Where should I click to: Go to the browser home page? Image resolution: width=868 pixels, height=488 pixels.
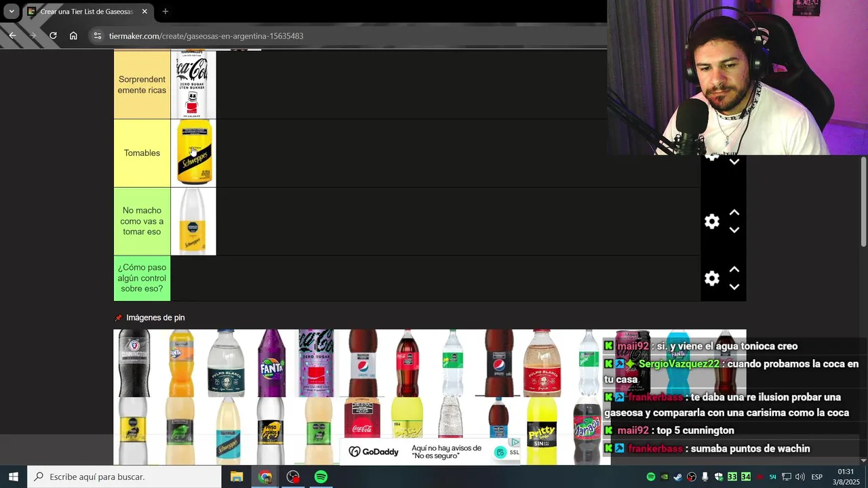pos(73,36)
